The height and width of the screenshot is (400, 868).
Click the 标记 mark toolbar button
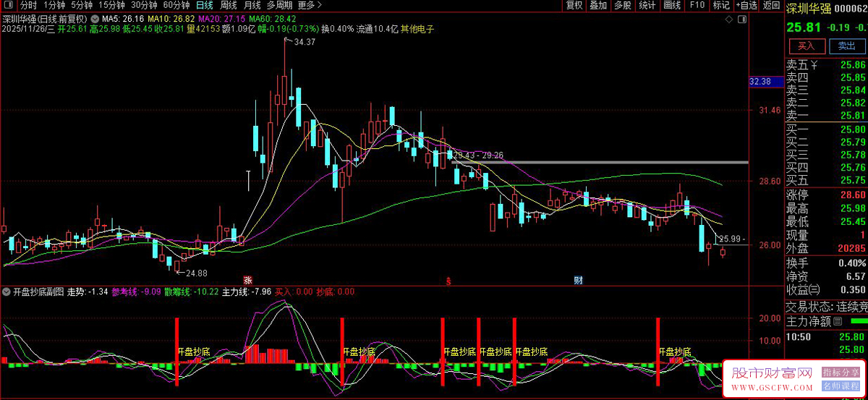pos(721,5)
